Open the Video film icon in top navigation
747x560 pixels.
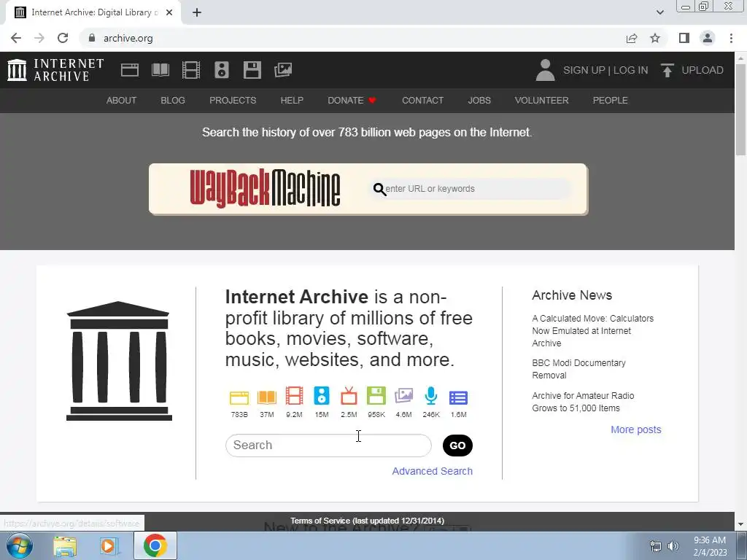click(x=191, y=70)
